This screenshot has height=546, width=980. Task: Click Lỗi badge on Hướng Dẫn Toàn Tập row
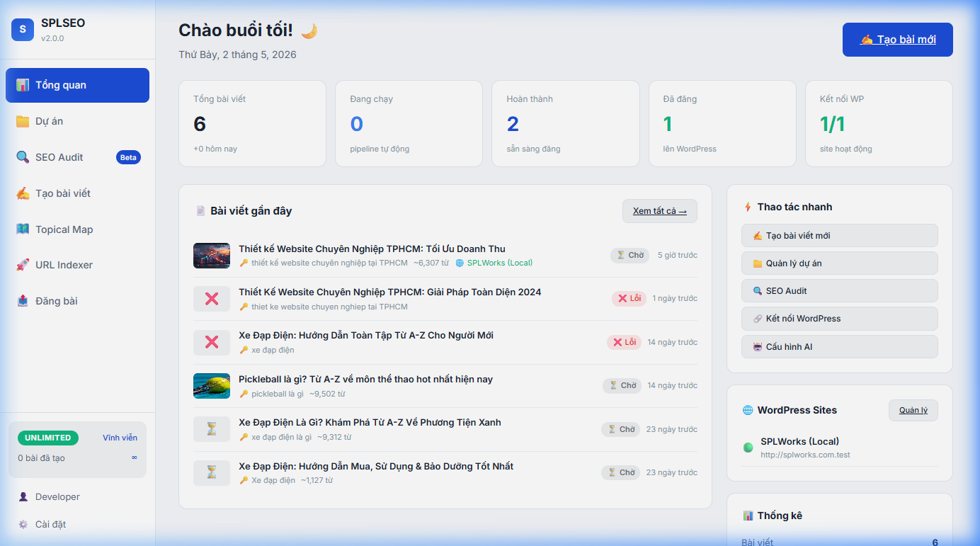[625, 342]
